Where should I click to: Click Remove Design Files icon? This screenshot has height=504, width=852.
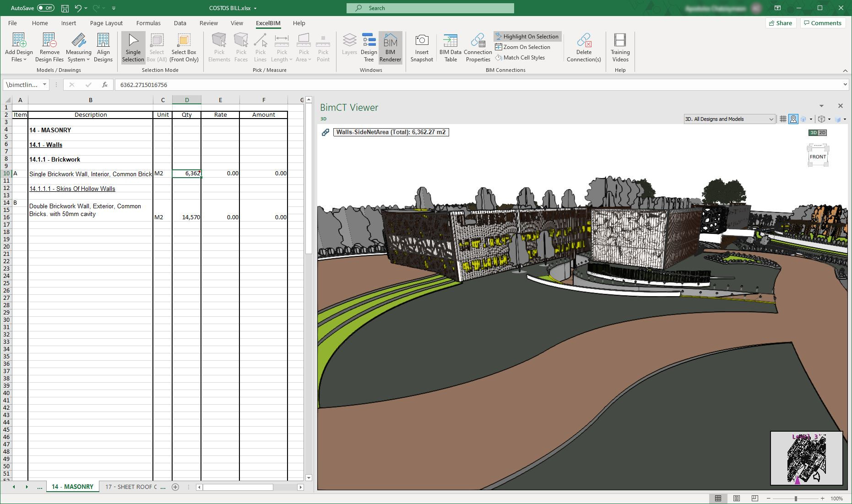coord(49,40)
